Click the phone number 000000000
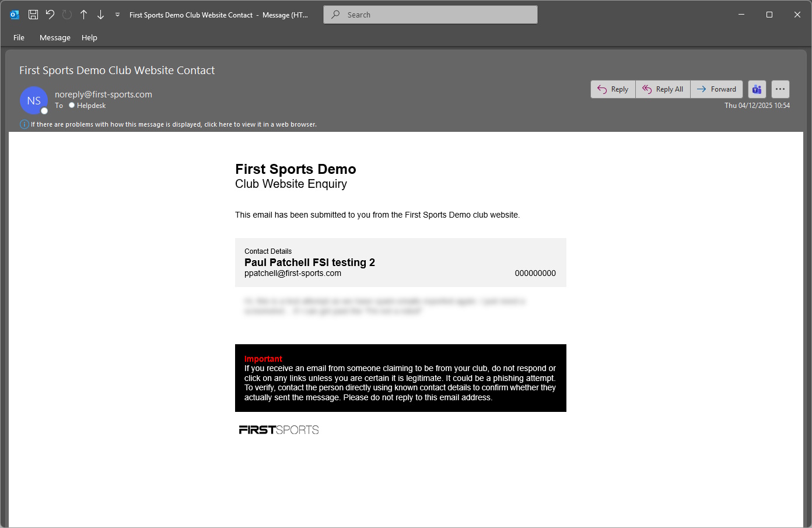The width and height of the screenshot is (812, 528). click(535, 273)
